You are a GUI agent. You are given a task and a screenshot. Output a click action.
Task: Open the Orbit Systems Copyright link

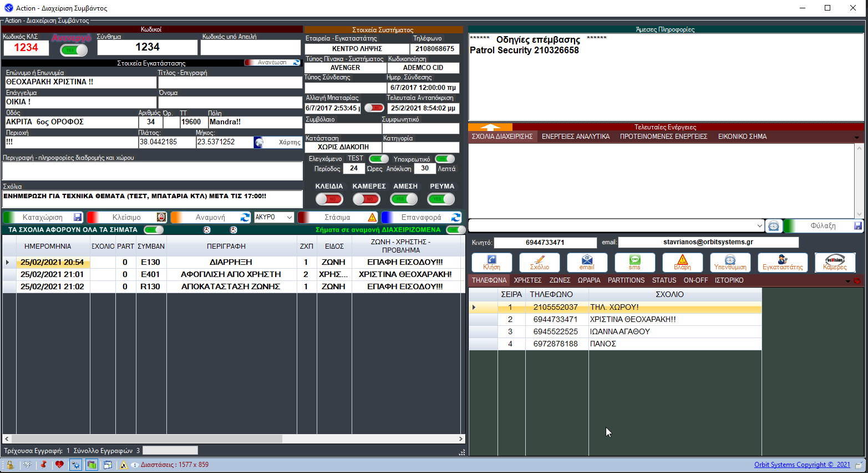[x=801, y=465]
